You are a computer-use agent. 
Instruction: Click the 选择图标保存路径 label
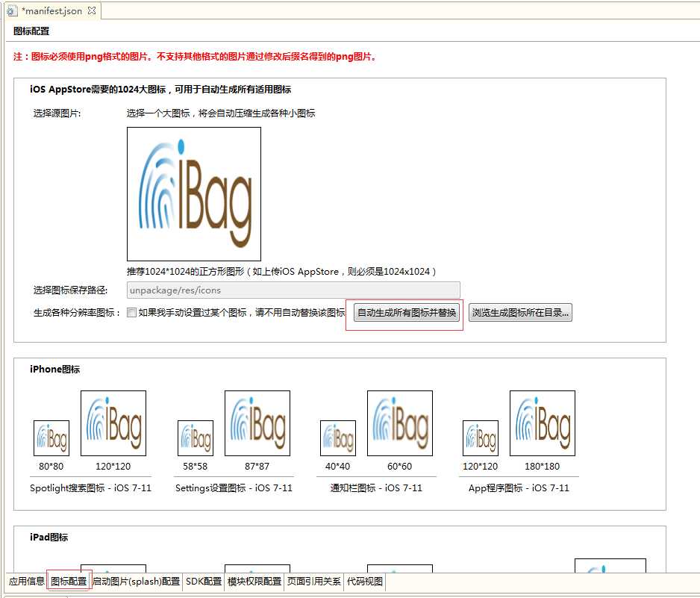(71, 290)
